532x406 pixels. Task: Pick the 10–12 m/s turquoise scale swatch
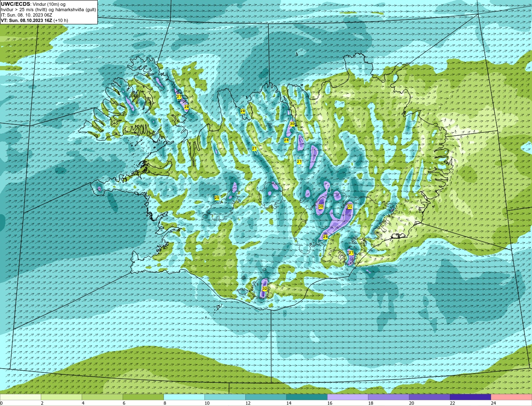(x=226, y=397)
